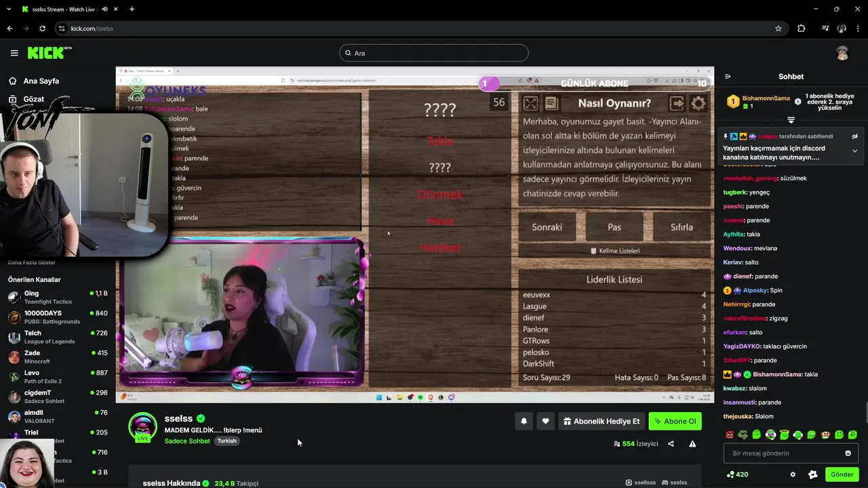Focus the Bir mesaj gönderin field

(792, 453)
